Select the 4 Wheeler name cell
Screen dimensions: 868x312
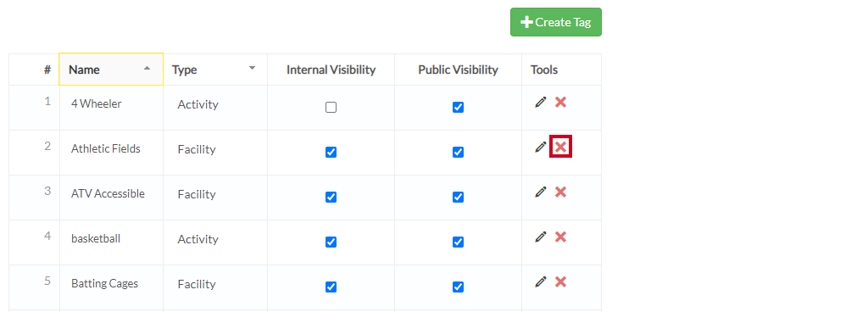(111, 108)
